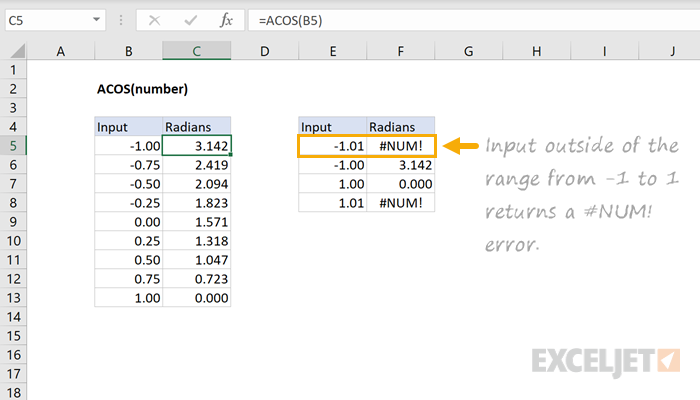The image size is (700, 400).
Task: Select cell B13 with value 1.00
Action: pos(129,298)
